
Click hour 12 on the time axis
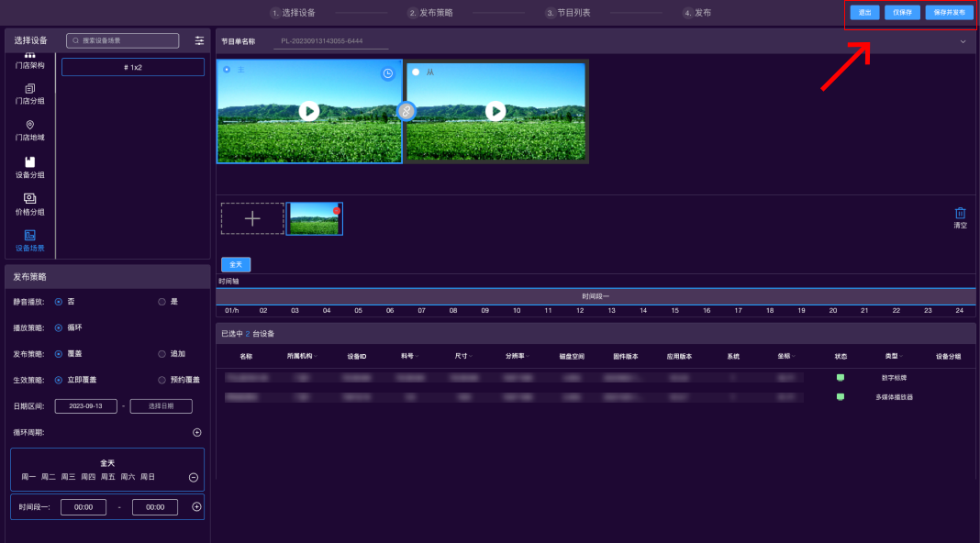(580, 311)
